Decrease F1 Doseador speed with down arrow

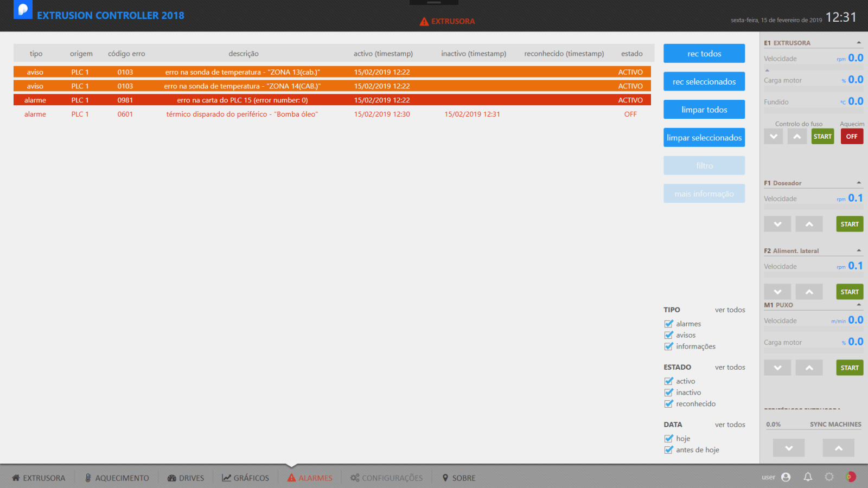pos(777,224)
